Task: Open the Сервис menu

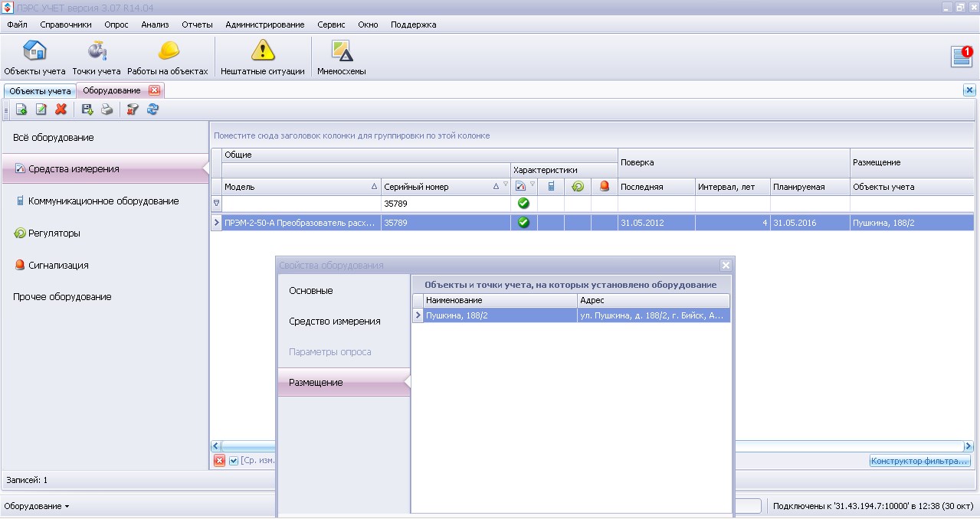Action: coord(331,24)
